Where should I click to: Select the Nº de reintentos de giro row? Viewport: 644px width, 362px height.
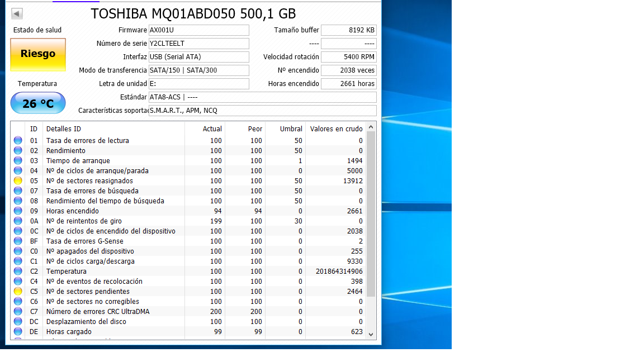tap(188, 221)
